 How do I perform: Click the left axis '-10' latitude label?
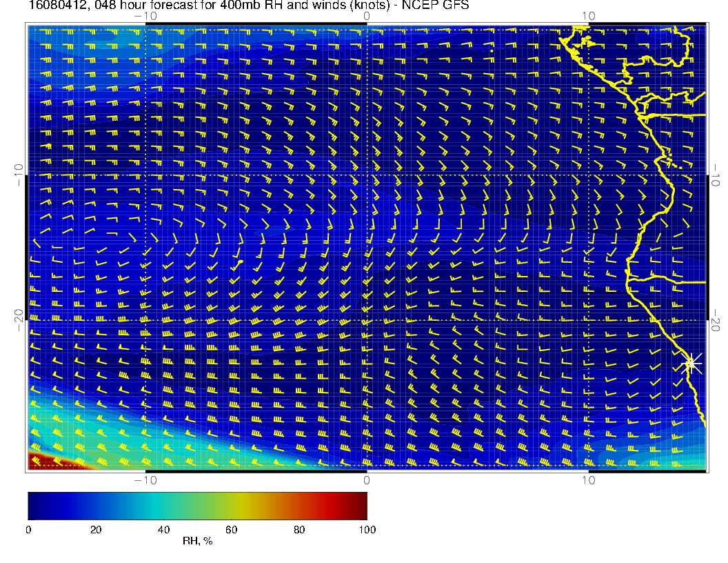[19, 175]
